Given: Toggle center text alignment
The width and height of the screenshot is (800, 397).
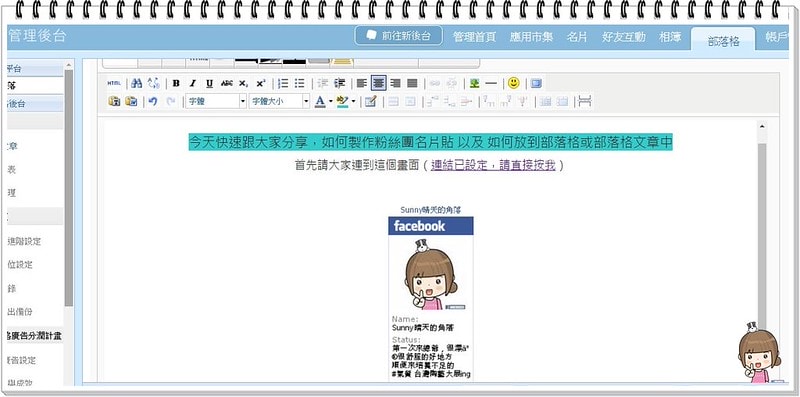Looking at the screenshot, I should 379,83.
